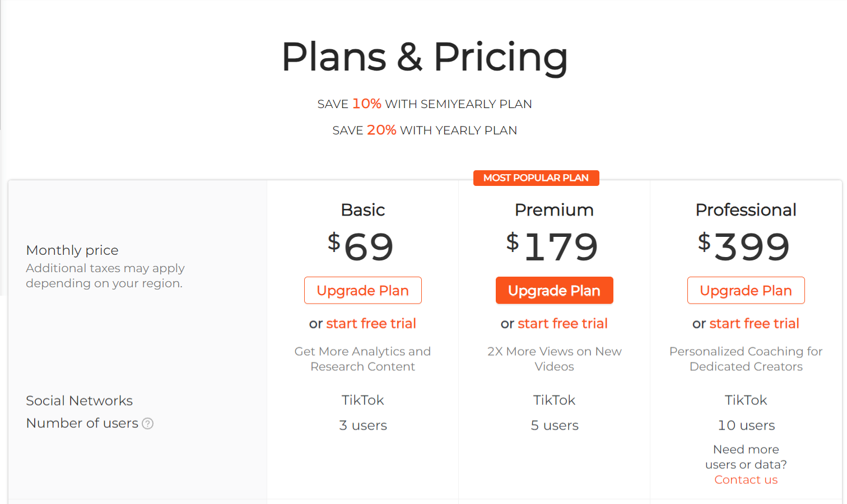Click the Most Popular Plan badge
The image size is (847, 504).
pos(536,178)
